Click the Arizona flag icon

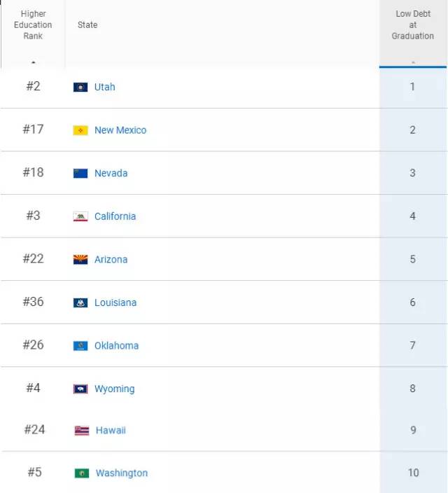pos(80,259)
